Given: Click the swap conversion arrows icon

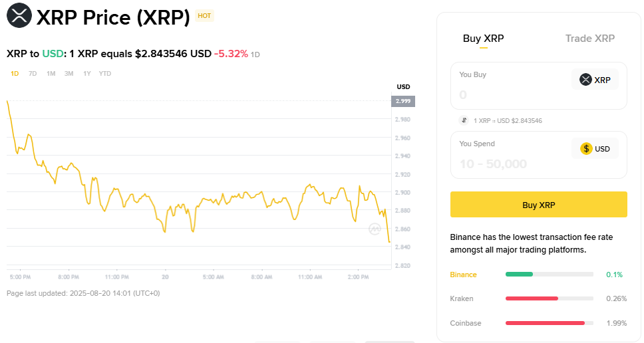Looking at the screenshot, I should click(464, 120).
